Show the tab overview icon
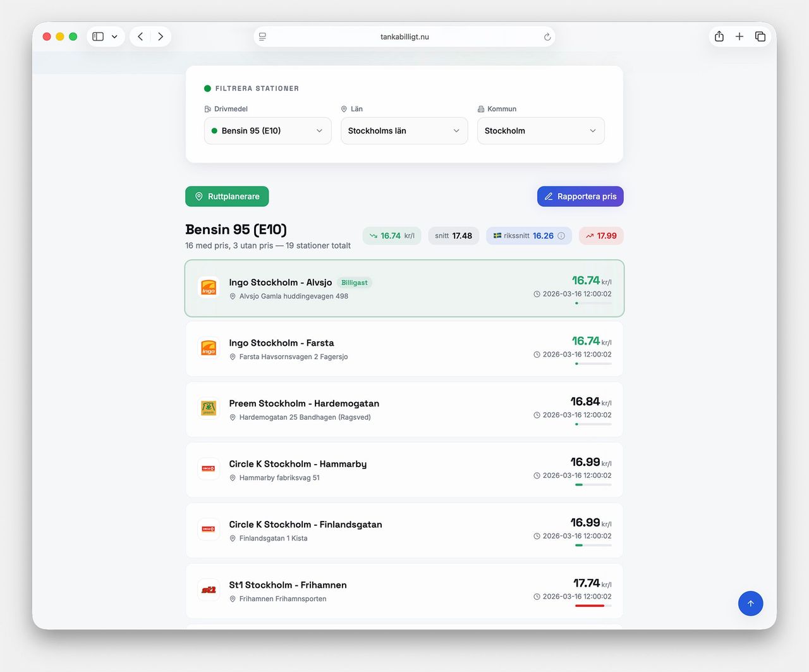The height and width of the screenshot is (672, 809). 760,37
